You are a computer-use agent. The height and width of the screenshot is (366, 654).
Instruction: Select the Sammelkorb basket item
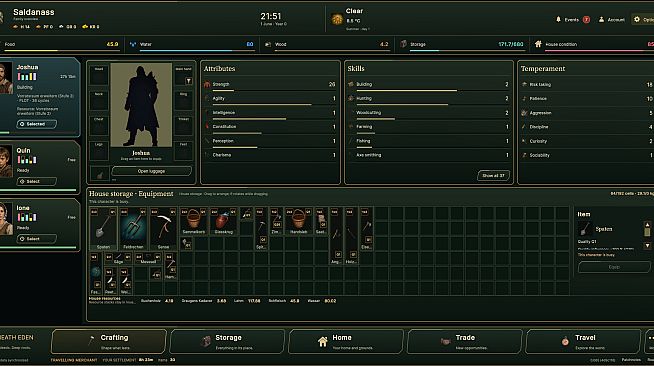(194, 221)
